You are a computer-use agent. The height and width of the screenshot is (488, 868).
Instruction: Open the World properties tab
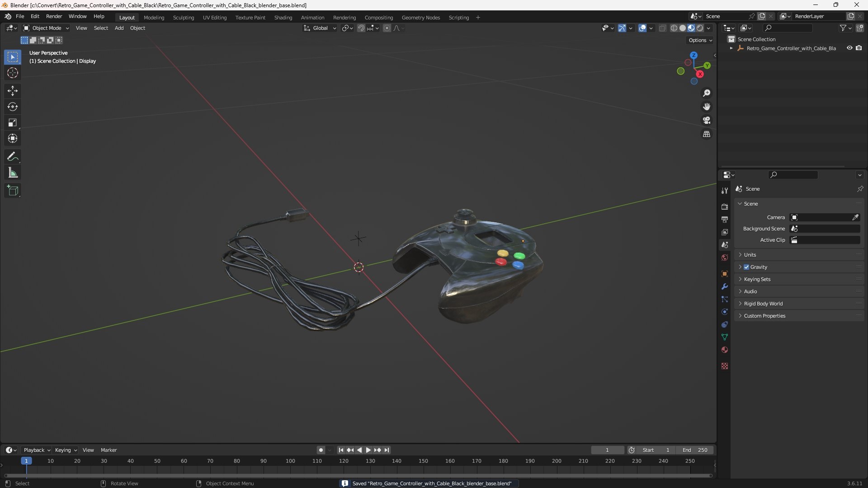(x=725, y=258)
